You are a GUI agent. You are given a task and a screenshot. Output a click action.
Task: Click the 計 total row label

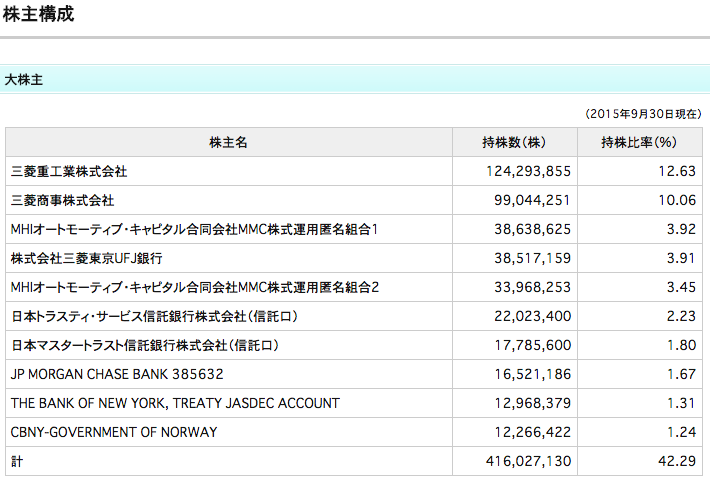click(17, 461)
